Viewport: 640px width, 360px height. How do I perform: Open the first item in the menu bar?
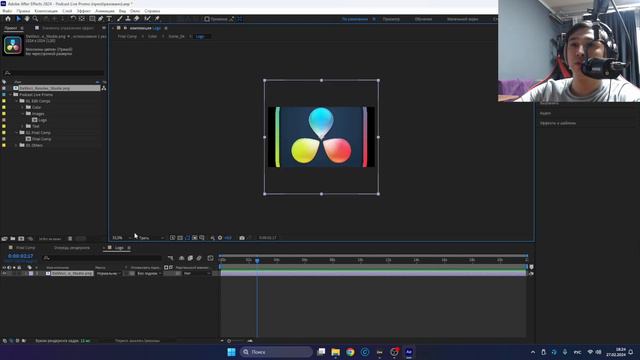pyautogui.click(x=7, y=11)
